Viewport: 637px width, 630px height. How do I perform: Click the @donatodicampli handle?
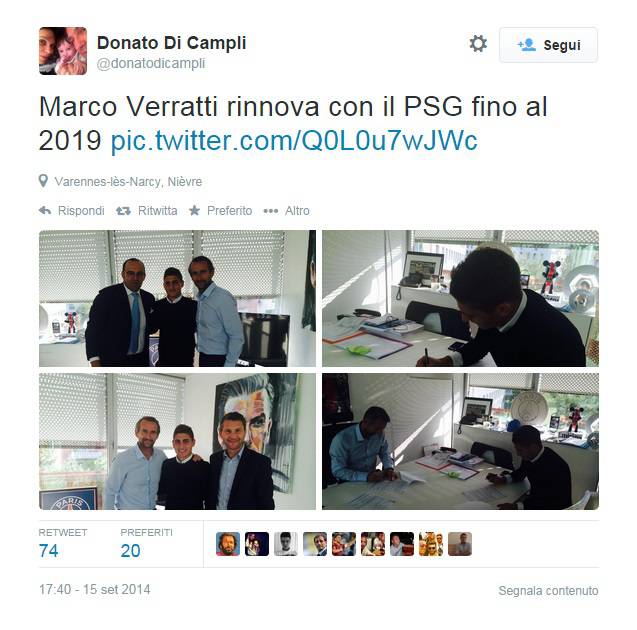click(x=151, y=64)
